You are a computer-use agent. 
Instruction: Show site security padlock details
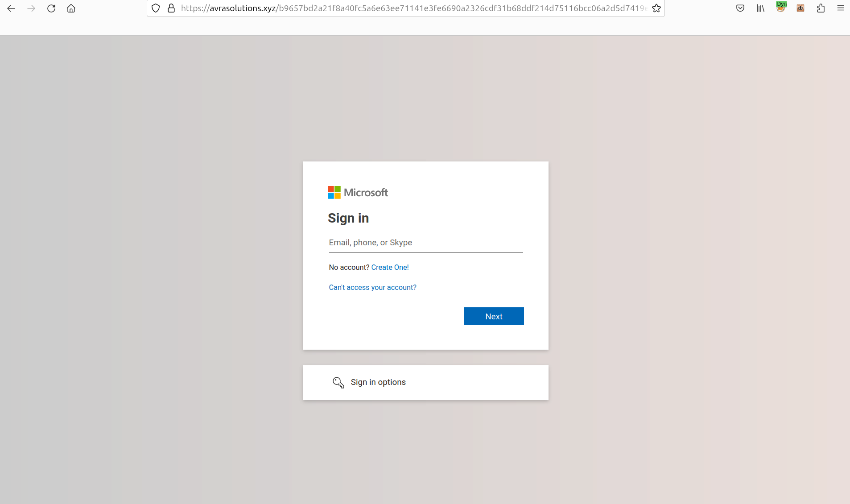tap(171, 8)
